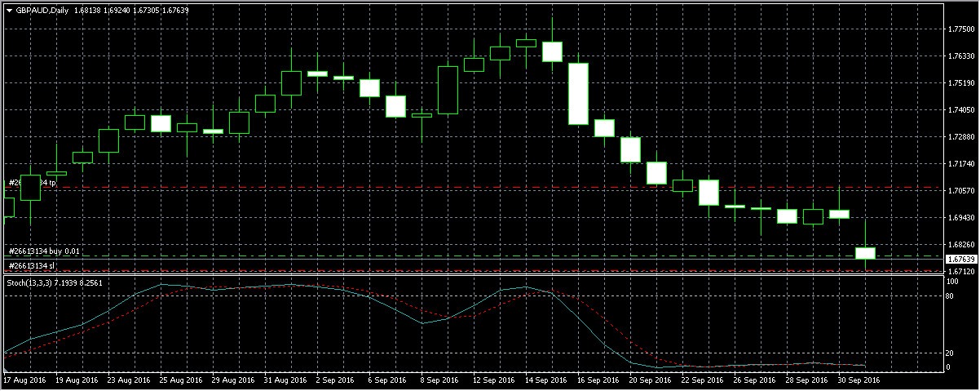
Task: Click the 25 Aug 2016 date label
Action: [183, 380]
